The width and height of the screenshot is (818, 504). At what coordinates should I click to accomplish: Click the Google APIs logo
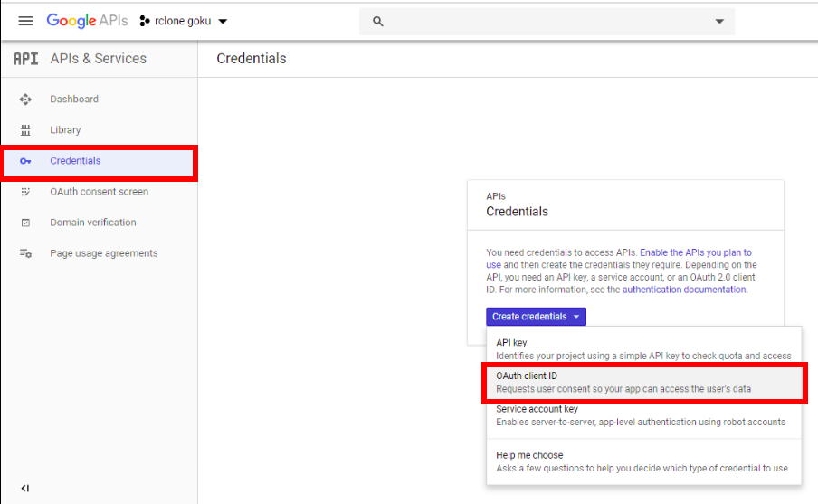click(87, 21)
